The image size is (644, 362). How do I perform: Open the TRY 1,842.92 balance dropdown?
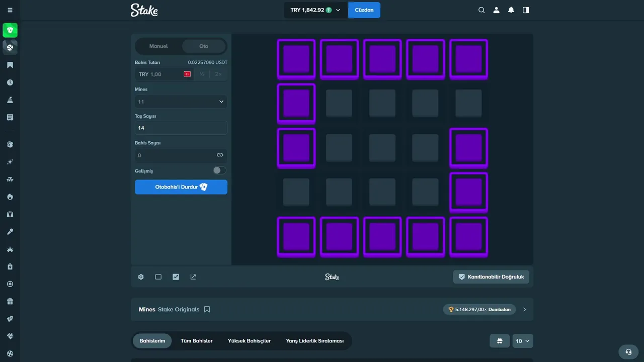pos(315,10)
